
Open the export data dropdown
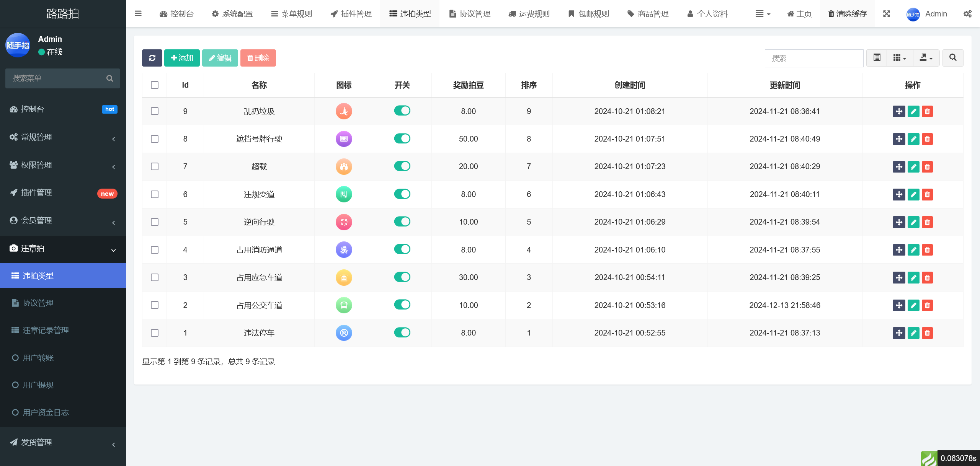pyautogui.click(x=926, y=58)
